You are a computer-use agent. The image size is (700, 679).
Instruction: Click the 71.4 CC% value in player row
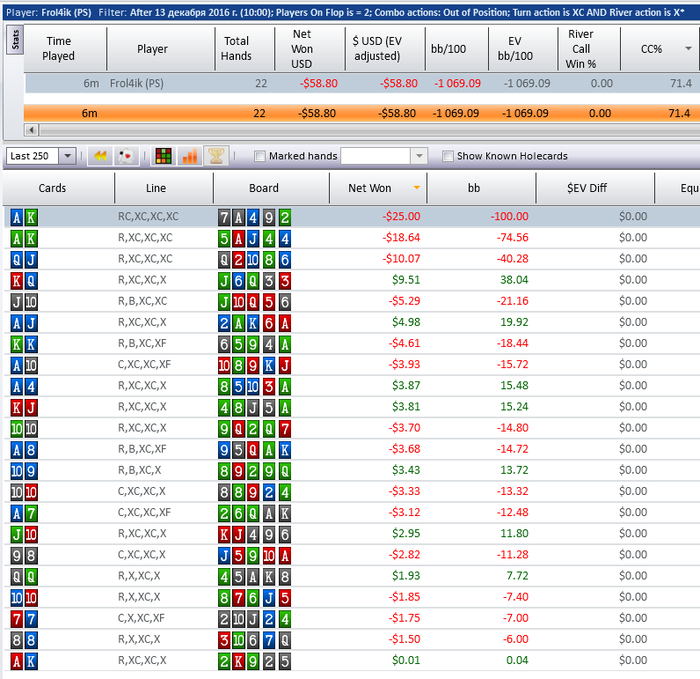(681, 83)
